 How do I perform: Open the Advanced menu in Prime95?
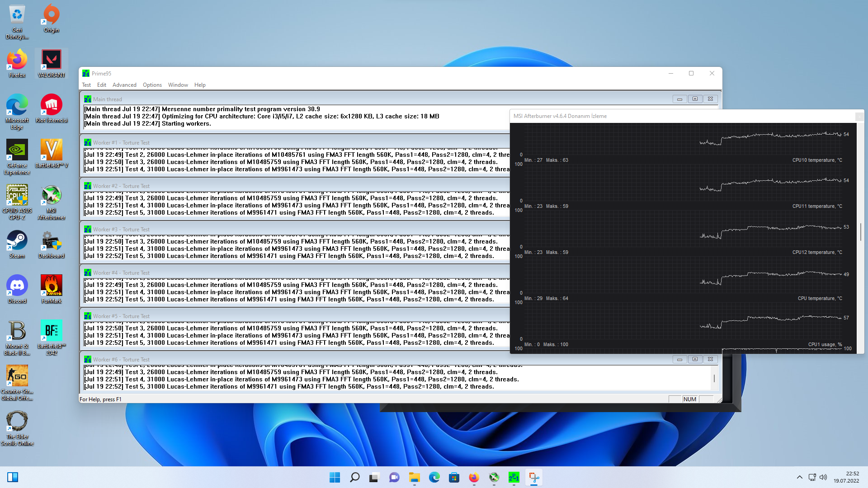point(124,85)
